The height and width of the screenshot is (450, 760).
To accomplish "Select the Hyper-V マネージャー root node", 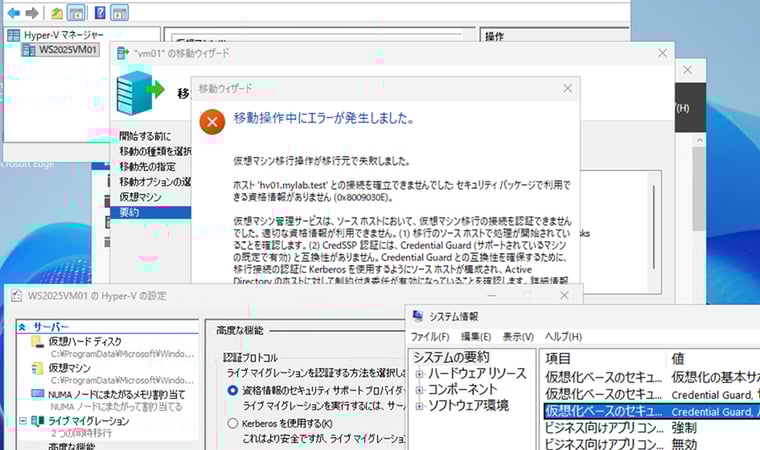I will click(63, 35).
